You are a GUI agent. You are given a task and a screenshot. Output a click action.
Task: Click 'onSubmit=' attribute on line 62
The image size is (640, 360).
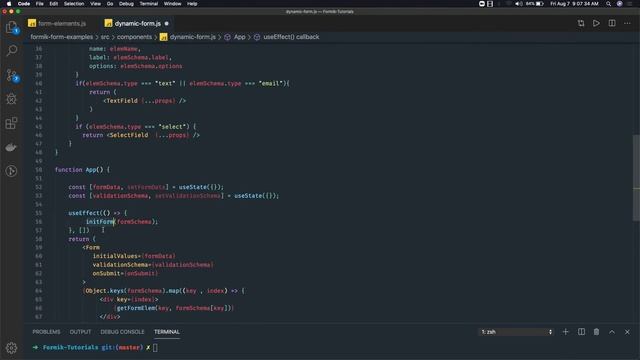(x=108, y=273)
